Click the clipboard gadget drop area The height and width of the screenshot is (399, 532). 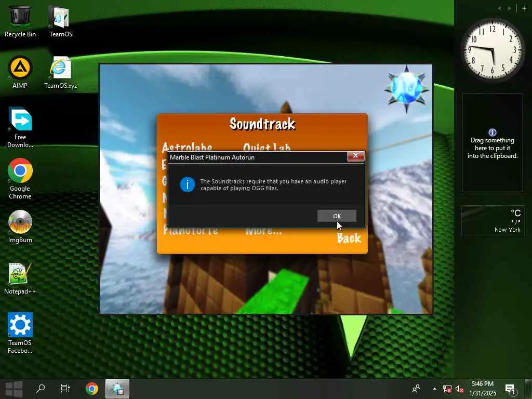(493, 143)
